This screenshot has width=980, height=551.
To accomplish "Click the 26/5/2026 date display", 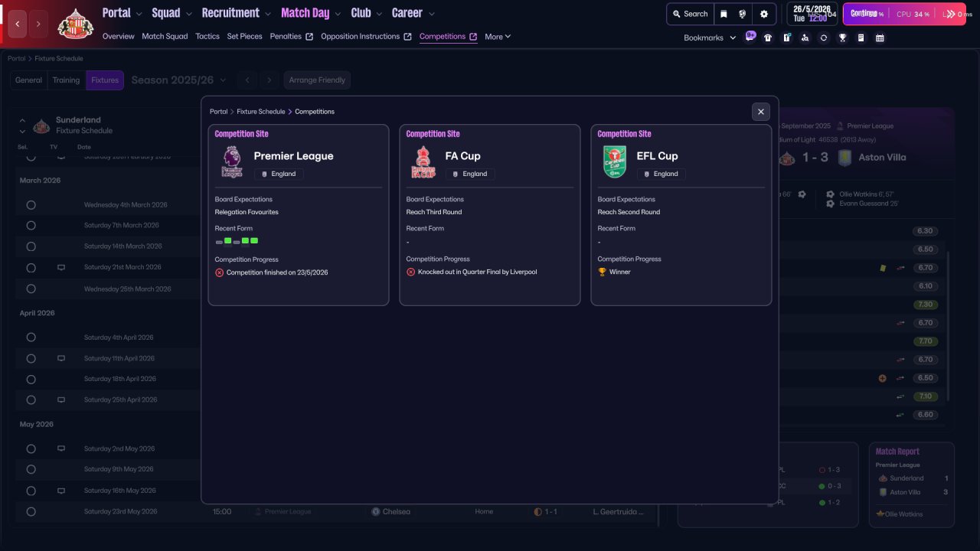I will click(811, 9).
